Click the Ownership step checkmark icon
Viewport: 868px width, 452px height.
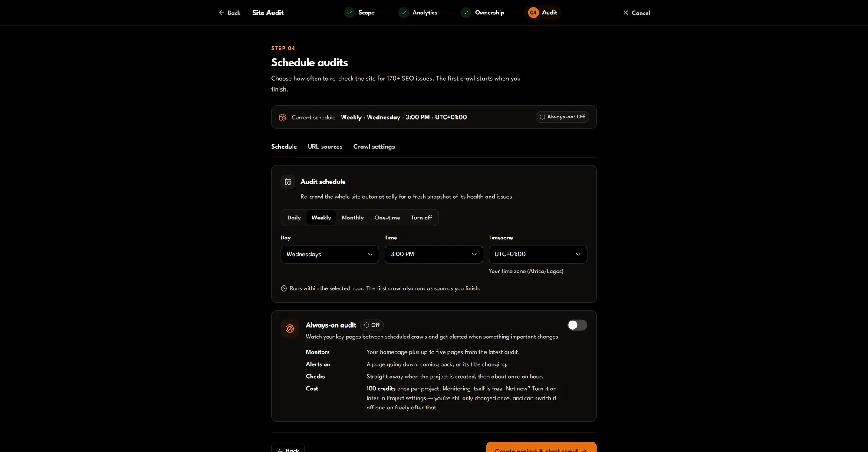(x=466, y=13)
